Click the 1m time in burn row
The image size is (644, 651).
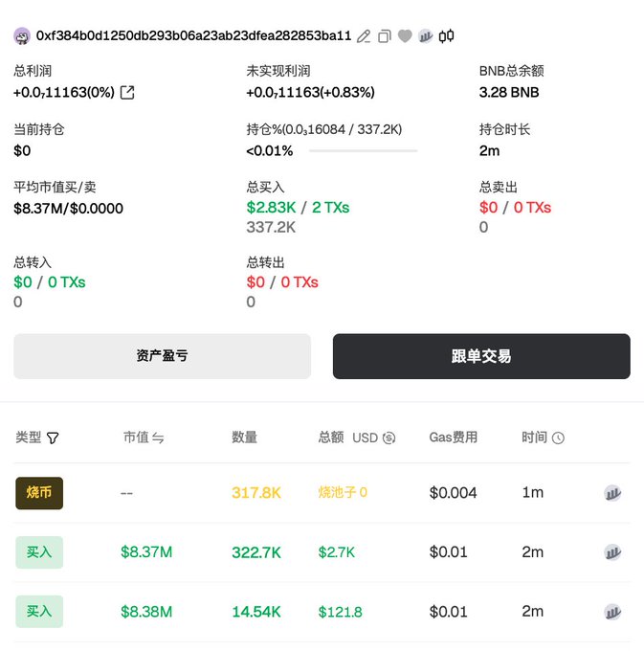coord(533,492)
